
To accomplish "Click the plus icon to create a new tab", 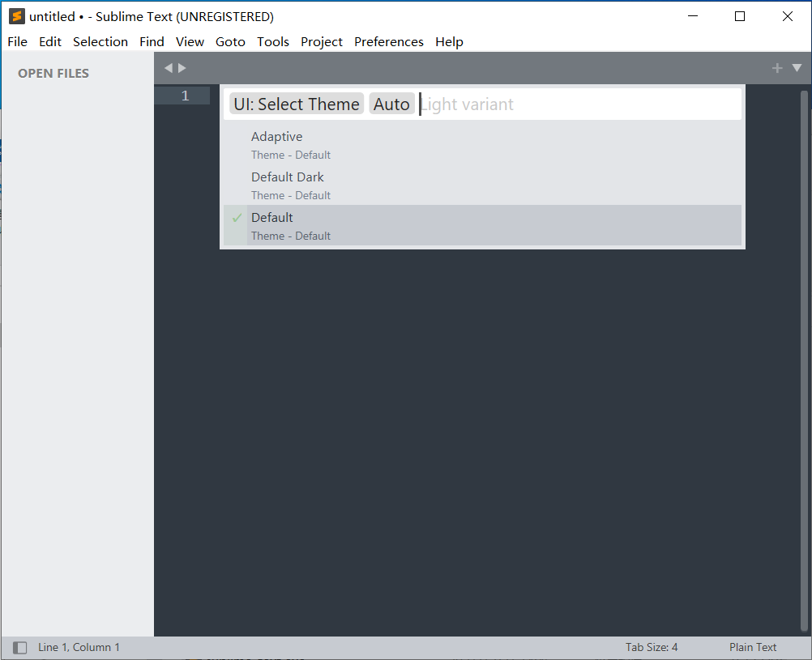I will coord(777,68).
